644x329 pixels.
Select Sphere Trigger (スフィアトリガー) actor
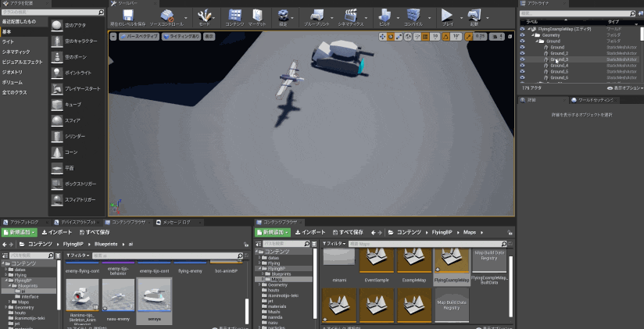tap(75, 200)
